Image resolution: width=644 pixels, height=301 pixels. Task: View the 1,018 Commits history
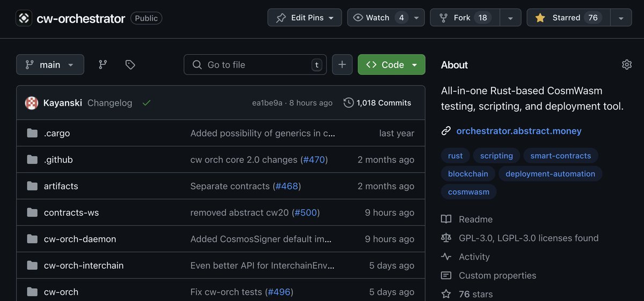377,103
